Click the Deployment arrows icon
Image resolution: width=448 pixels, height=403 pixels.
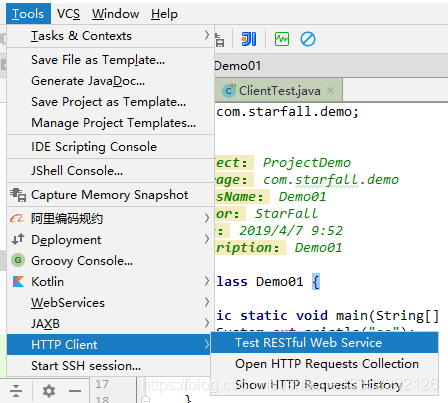[x=18, y=239]
